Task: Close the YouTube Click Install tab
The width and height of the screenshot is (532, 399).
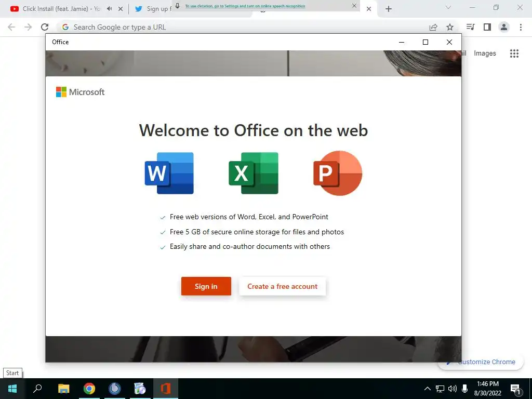Action: [121, 9]
